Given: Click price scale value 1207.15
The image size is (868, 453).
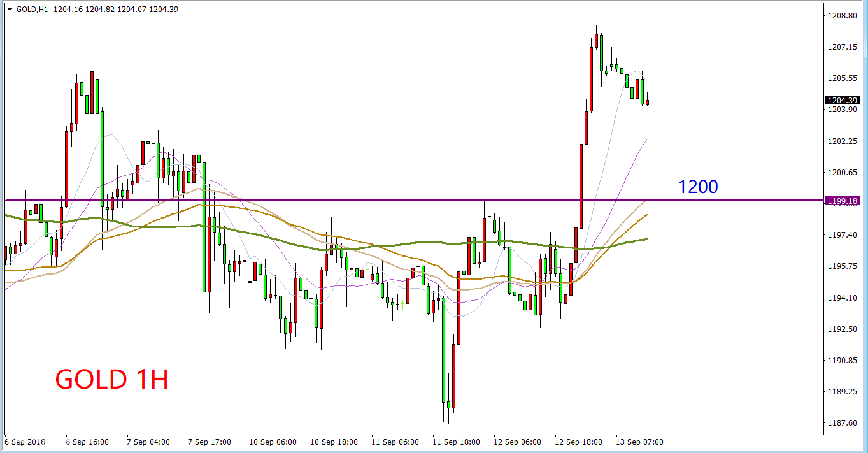Looking at the screenshot, I should coord(843,47).
